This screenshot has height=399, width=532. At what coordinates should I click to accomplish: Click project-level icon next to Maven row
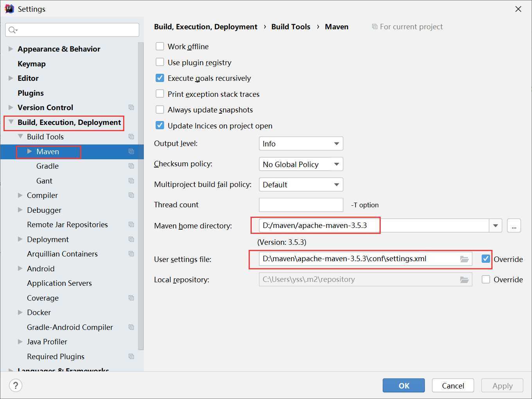coord(131,151)
